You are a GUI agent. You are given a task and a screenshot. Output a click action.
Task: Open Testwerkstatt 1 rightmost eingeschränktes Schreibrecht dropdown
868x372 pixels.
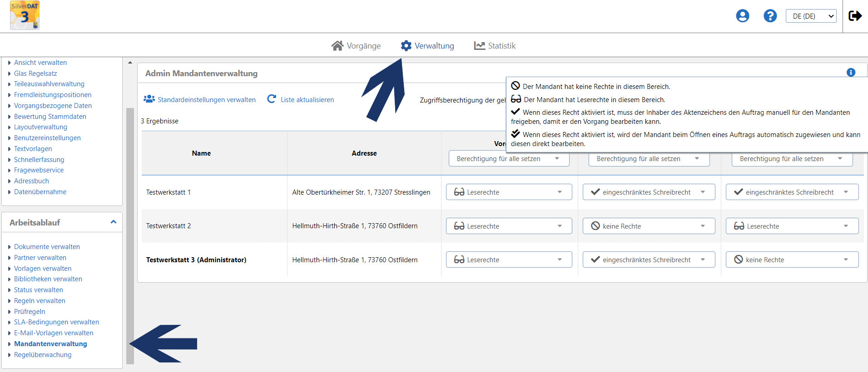click(x=792, y=192)
